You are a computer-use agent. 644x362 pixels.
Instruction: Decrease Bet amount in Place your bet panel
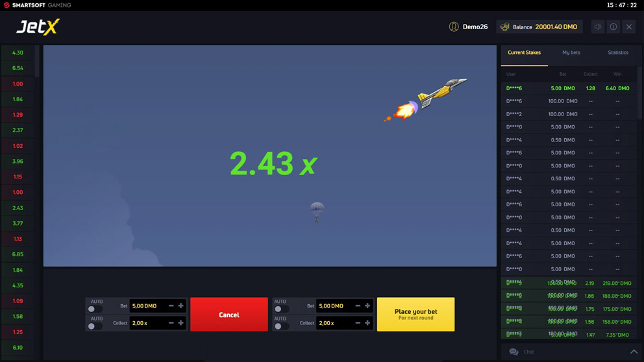358,306
